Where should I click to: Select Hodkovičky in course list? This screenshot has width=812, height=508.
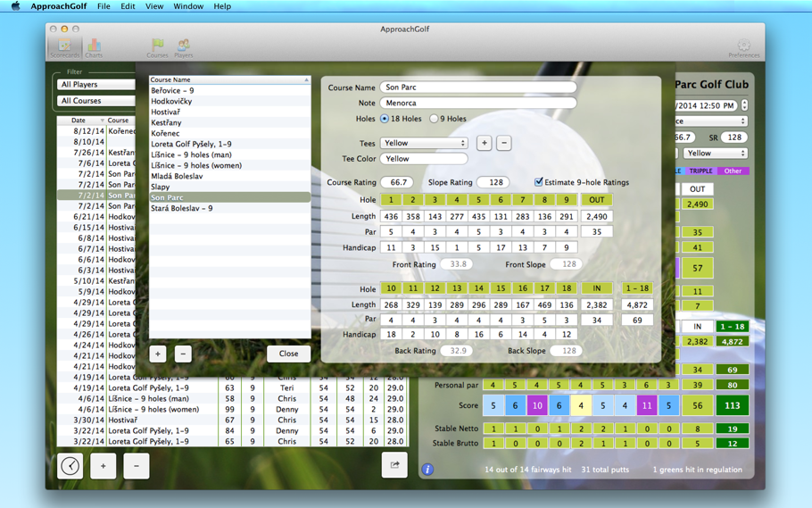point(230,101)
